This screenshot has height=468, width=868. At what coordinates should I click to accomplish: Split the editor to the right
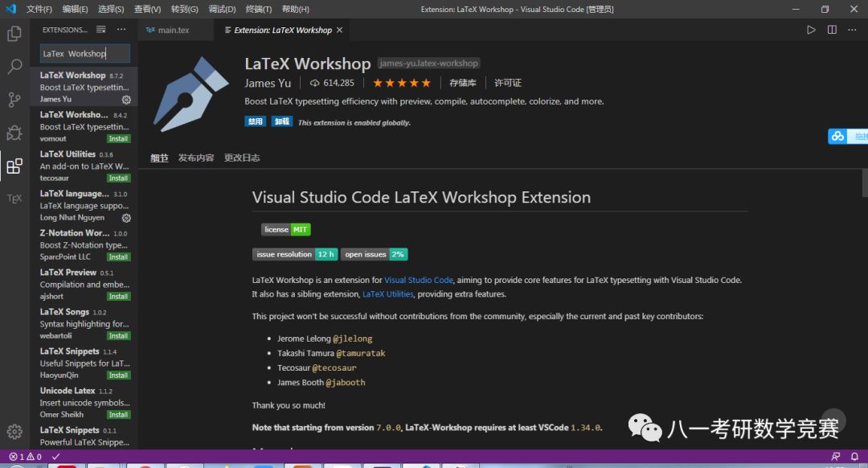pyautogui.click(x=832, y=30)
